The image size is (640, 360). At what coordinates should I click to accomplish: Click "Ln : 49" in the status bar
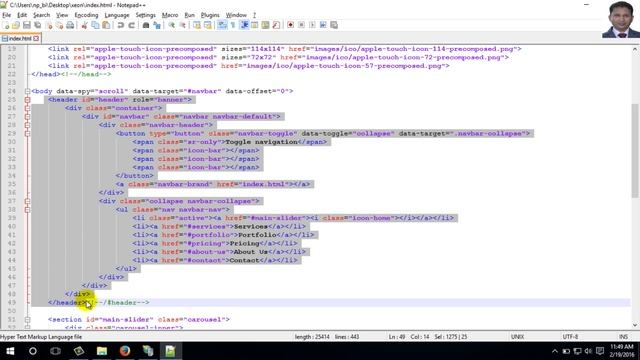pos(396,337)
